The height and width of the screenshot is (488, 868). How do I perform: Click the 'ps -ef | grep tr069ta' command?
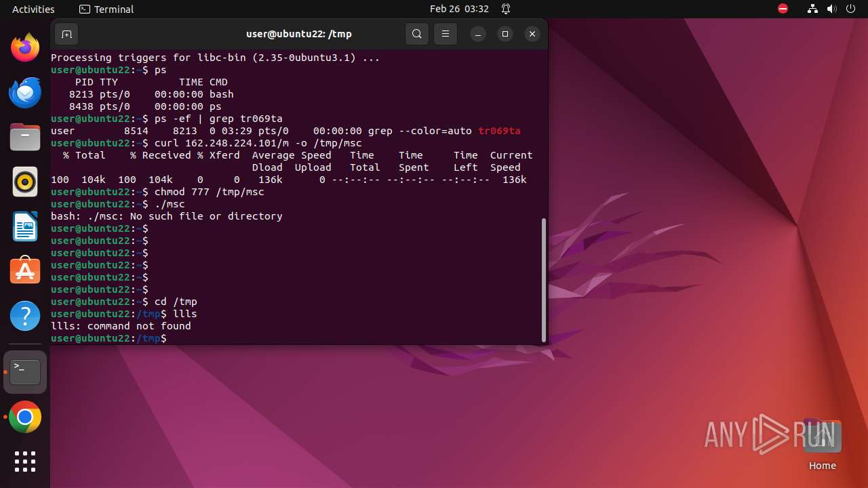[x=167, y=119]
